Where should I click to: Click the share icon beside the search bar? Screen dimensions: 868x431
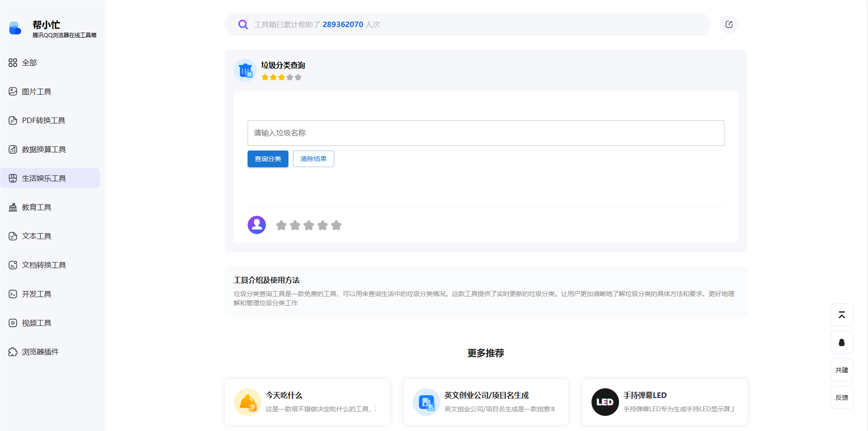coord(729,24)
